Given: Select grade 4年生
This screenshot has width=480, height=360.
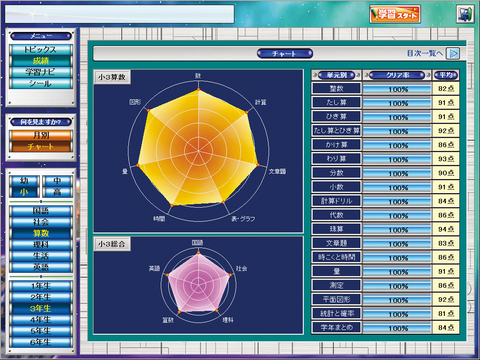Looking at the screenshot, I should click(41, 320).
